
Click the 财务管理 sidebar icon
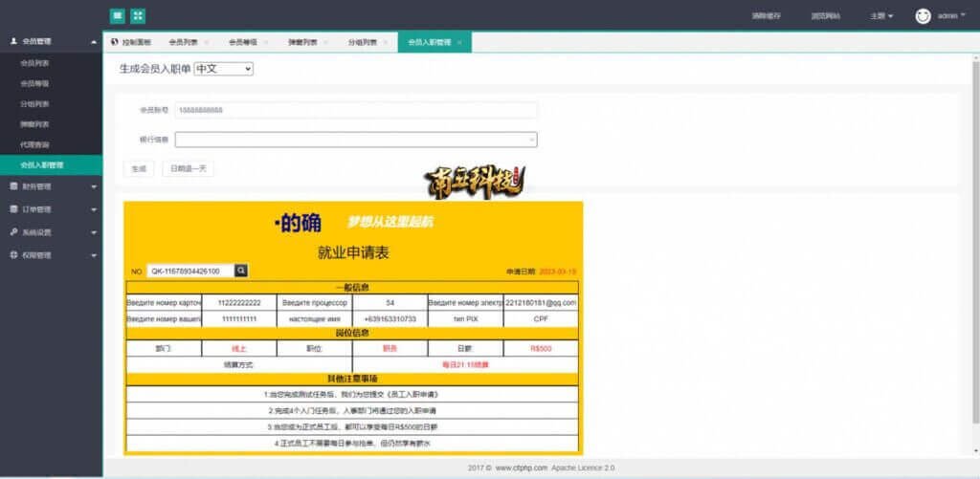pos(13,186)
